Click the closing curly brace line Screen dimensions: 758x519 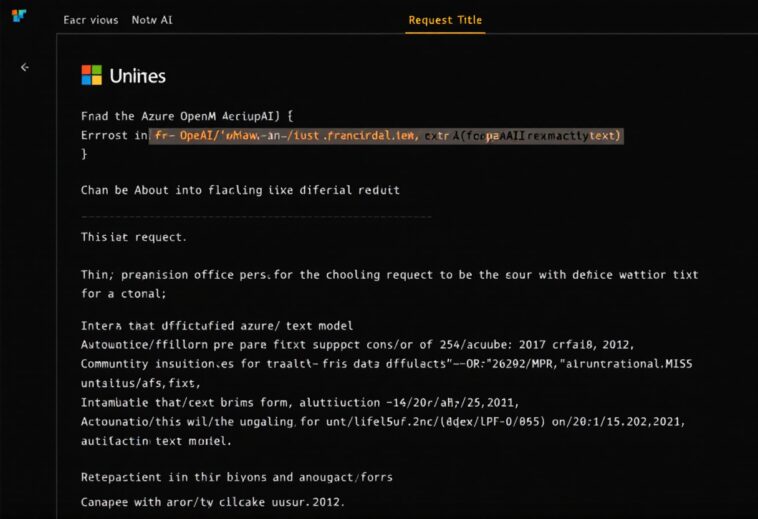tap(85, 154)
